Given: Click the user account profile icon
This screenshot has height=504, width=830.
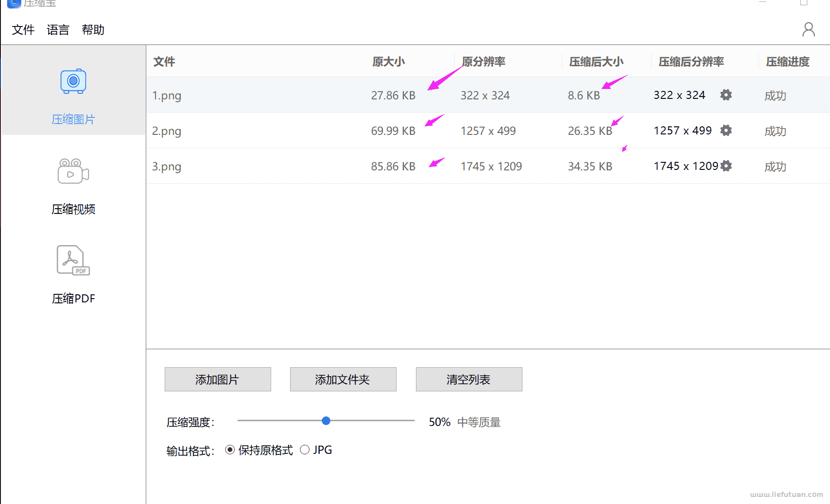Looking at the screenshot, I should [x=808, y=30].
